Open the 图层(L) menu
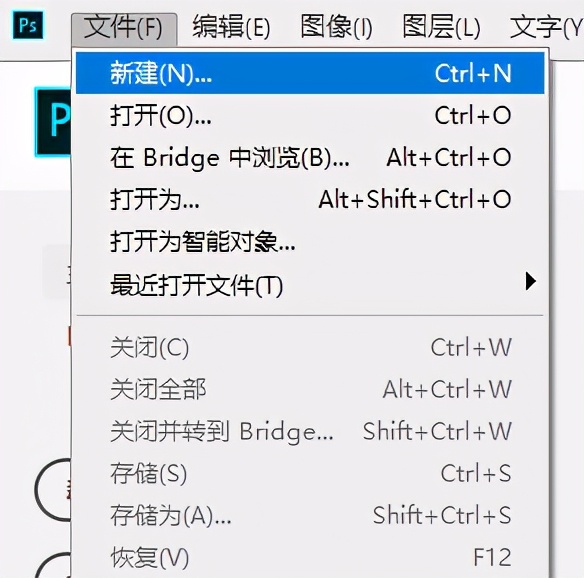 click(441, 28)
